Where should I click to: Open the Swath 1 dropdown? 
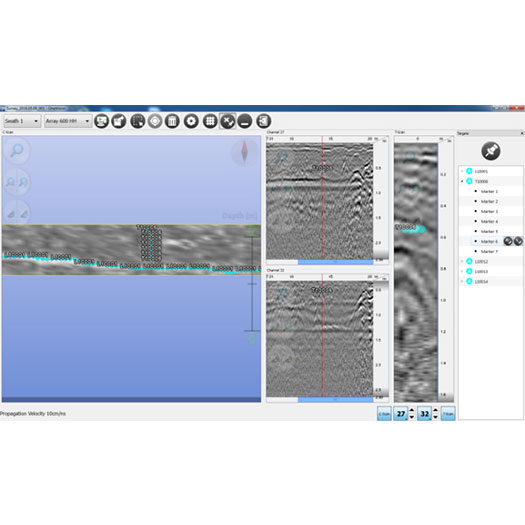[22, 121]
